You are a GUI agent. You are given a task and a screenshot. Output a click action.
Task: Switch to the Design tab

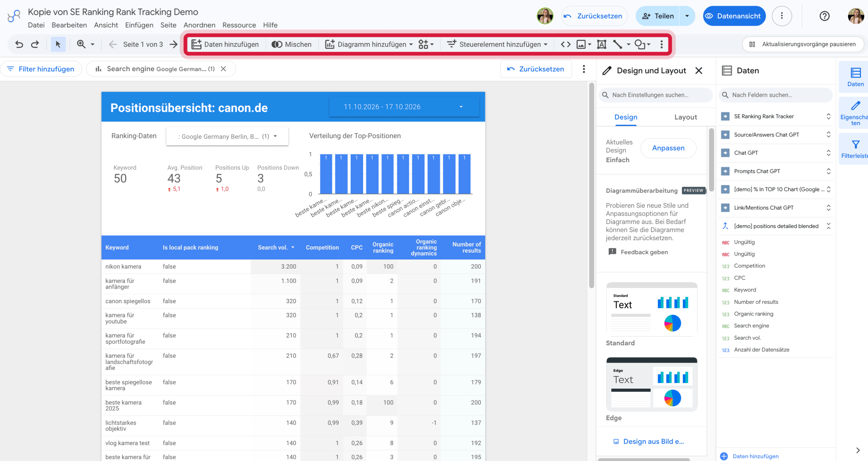[626, 117]
